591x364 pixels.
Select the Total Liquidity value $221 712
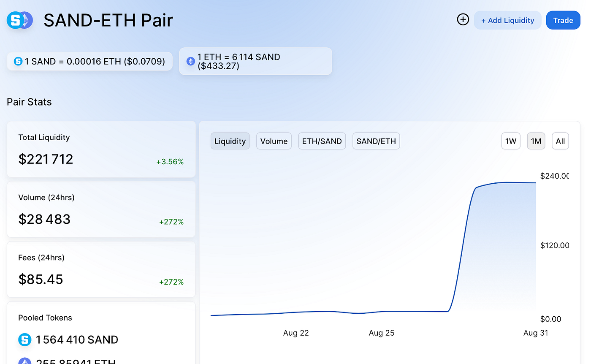(46, 159)
